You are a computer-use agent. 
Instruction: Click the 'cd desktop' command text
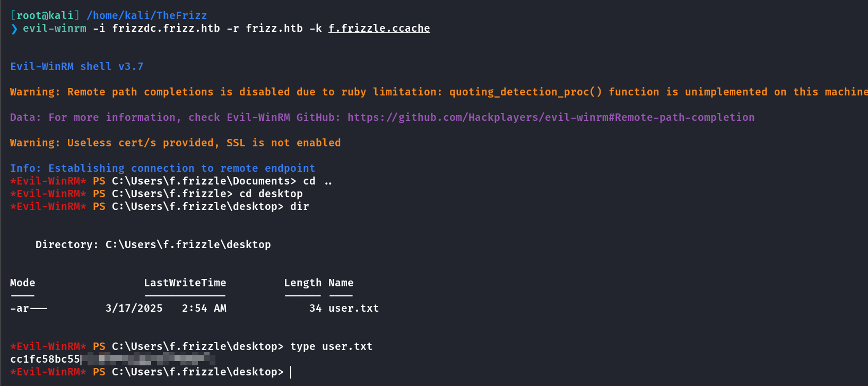[271, 194]
